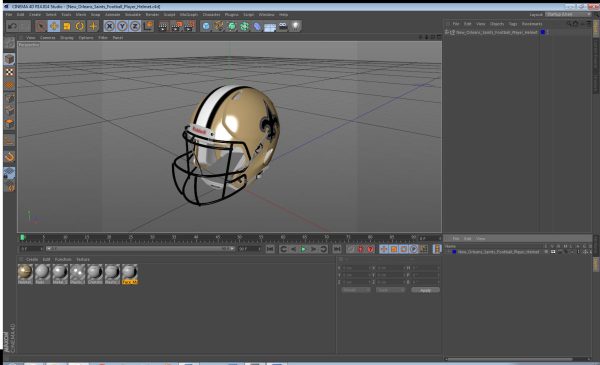Screen dimensions: 600x365
Task: Activate the Move tool
Action: [54, 26]
